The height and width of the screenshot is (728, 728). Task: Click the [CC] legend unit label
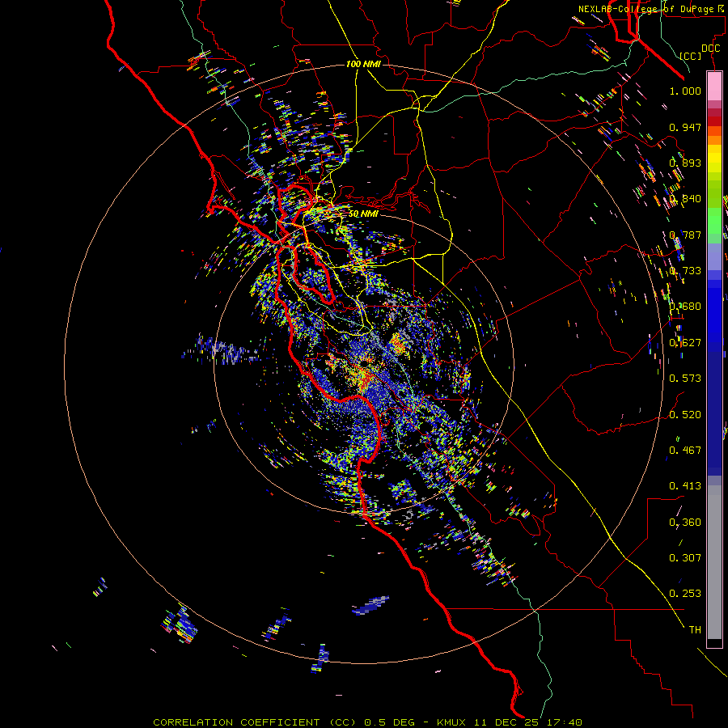pos(691,56)
